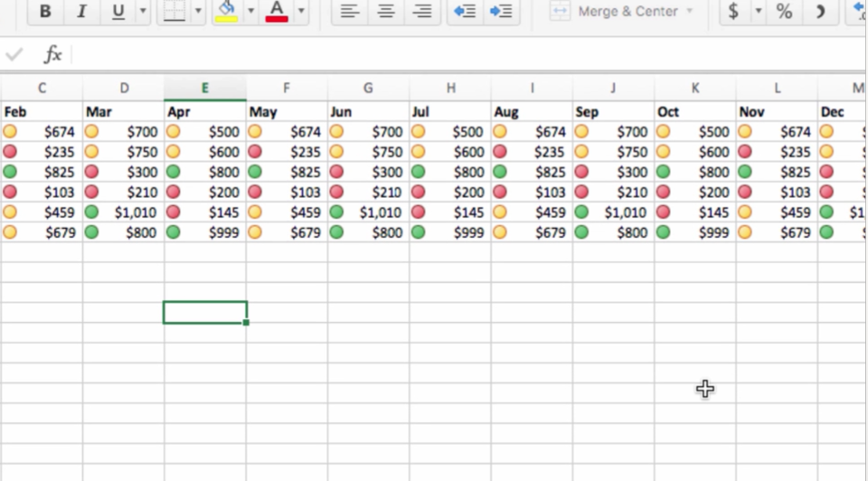
Task: Apply comma style
Action: pos(821,11)
